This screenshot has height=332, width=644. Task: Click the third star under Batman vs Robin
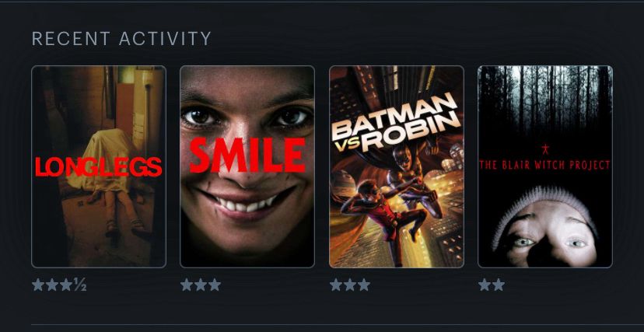(363, 285)
